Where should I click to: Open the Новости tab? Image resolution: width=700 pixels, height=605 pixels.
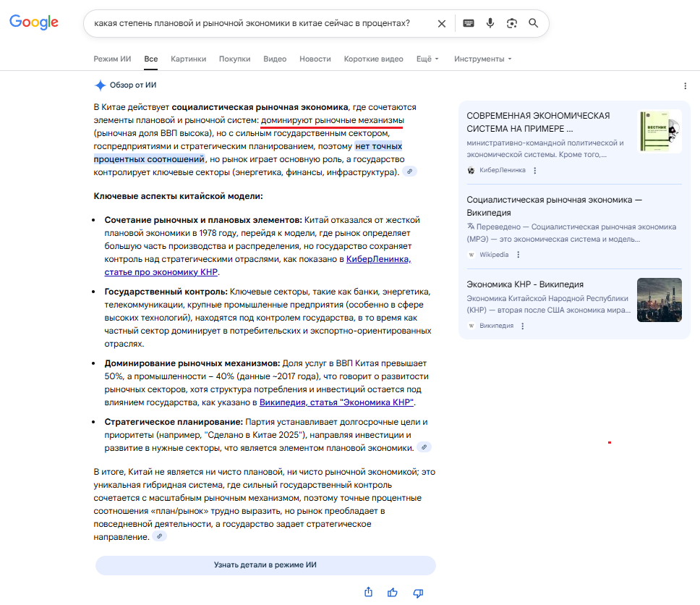[x=315, y=59]
